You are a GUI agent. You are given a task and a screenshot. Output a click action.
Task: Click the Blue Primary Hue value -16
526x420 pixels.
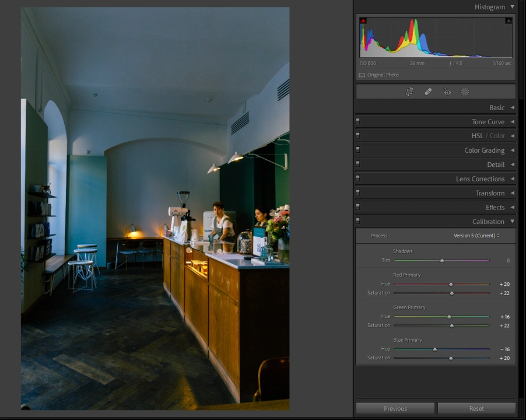[505, 349]
